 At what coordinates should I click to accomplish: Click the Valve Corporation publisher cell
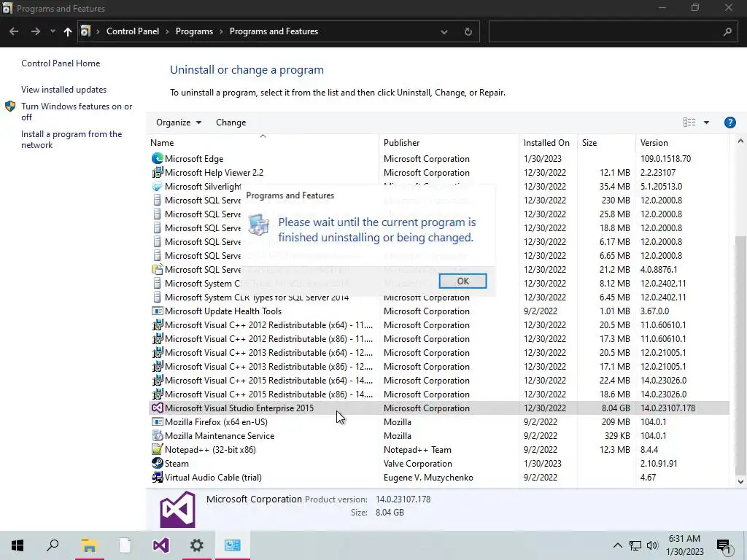click(x=418, y=463)
